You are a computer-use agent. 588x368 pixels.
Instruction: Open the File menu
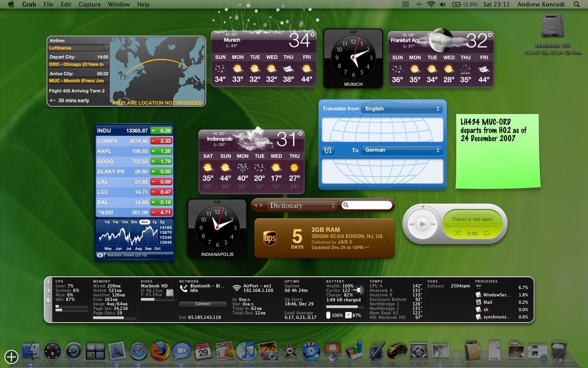48,4
